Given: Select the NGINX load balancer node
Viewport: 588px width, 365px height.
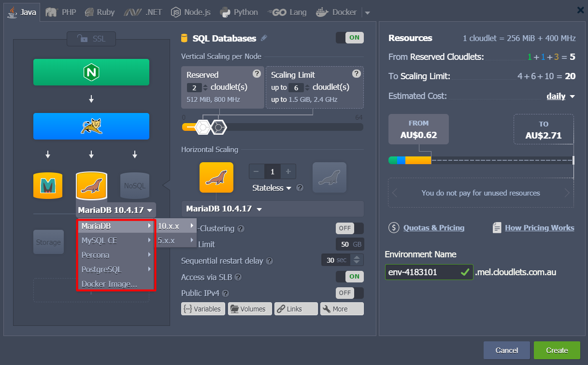Looking at the screenshot, I should (91, 72).
